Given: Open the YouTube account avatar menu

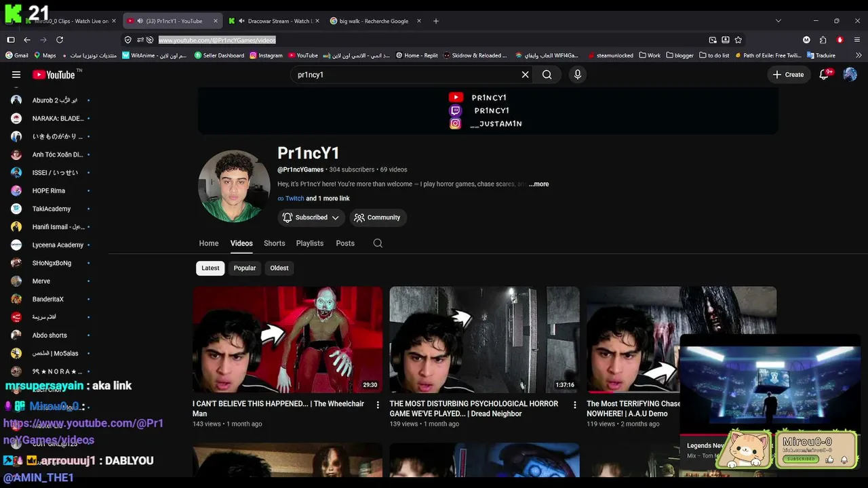Looking at the screenshot, I should point(850,75).
